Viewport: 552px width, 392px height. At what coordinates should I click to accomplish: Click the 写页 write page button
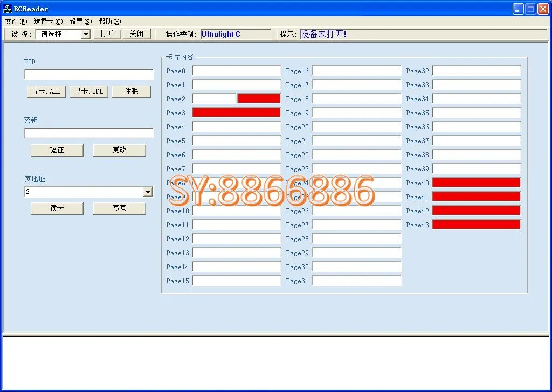119,208
